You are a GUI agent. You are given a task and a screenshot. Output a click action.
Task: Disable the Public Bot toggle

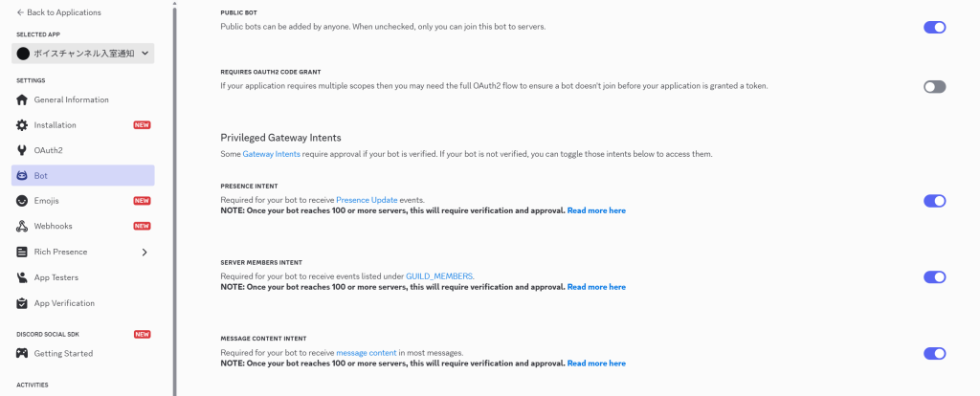pos(934,27)
